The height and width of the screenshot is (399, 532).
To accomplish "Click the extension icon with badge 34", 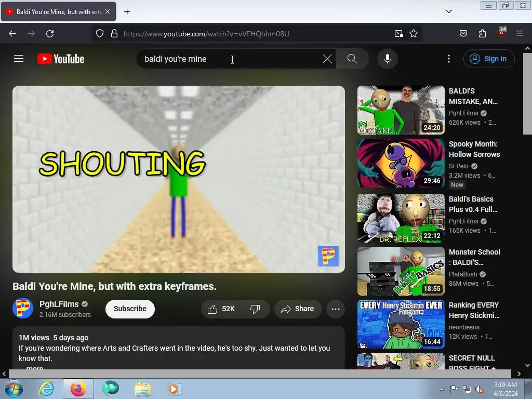I will click(x=501, y=33).
